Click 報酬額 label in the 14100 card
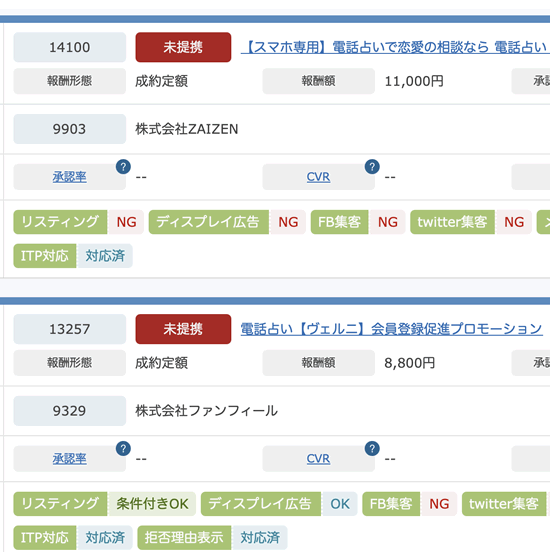Screen dimensions: 550x552 click(x=318, y=81)
